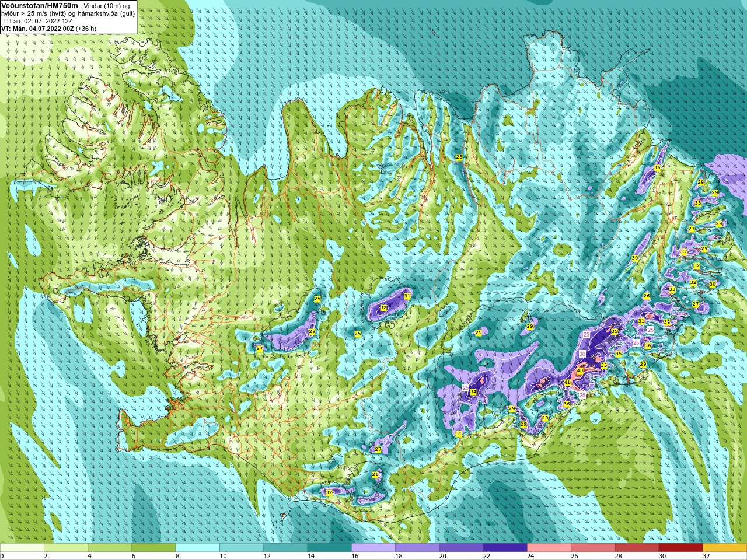This screenshot has width=747, height=560.
Task: Click the legend swatch between 26 and 28
Action: coord(593,547)
